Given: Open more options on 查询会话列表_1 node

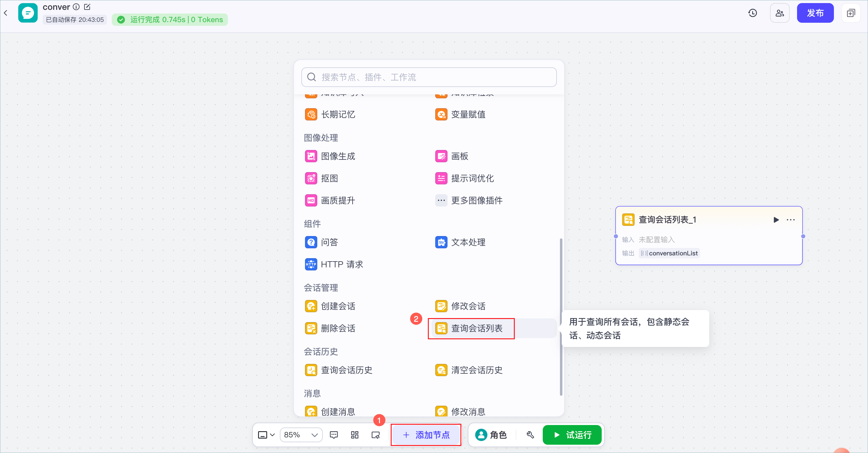Looking at the screenshot, I should 791,220.
